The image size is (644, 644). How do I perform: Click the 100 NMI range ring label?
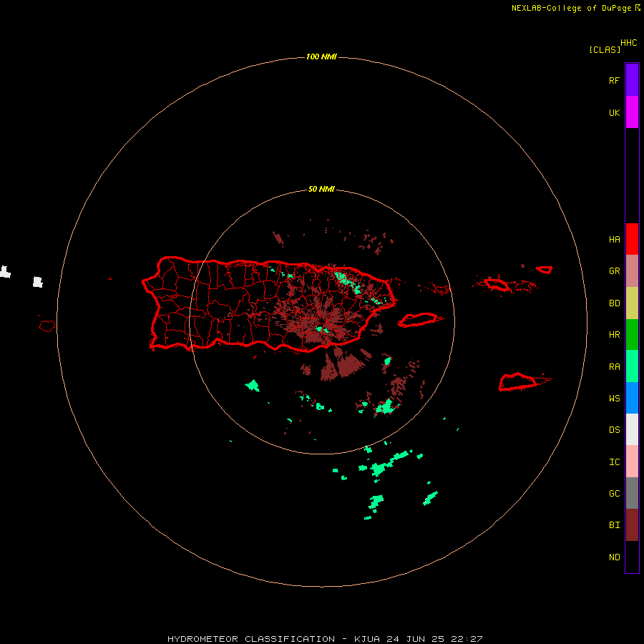[321, 57]
